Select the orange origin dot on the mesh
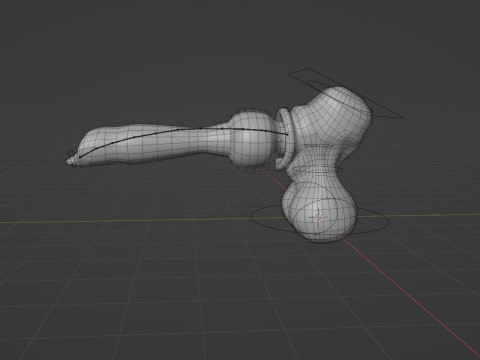 (x=279, y=140)
